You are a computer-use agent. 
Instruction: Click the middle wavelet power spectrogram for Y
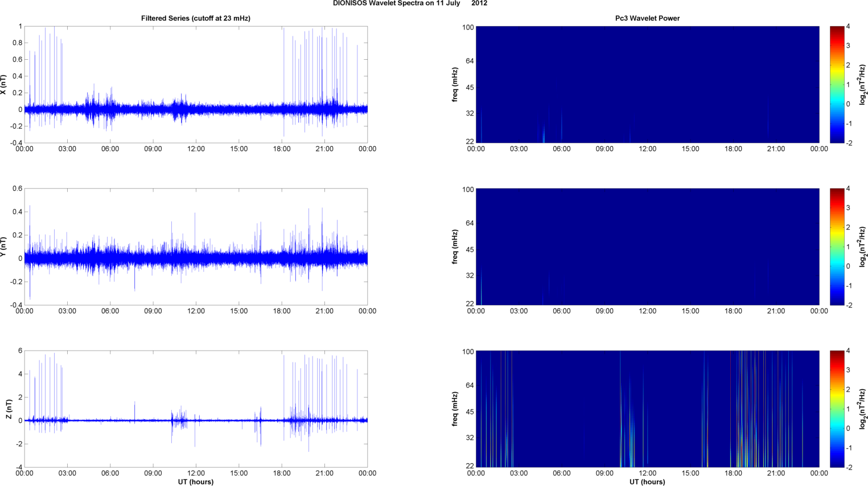[647, 247]
